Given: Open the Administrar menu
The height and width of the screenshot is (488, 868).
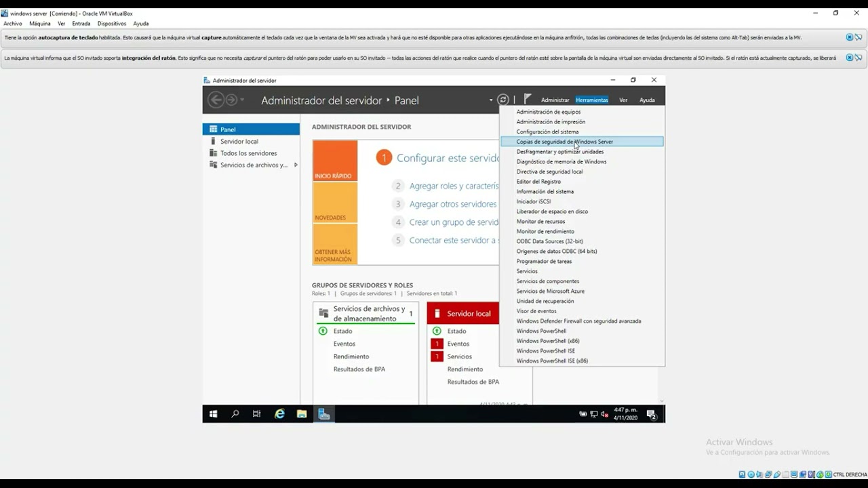Looking at the screenshot, I should [x=555, y=100].
